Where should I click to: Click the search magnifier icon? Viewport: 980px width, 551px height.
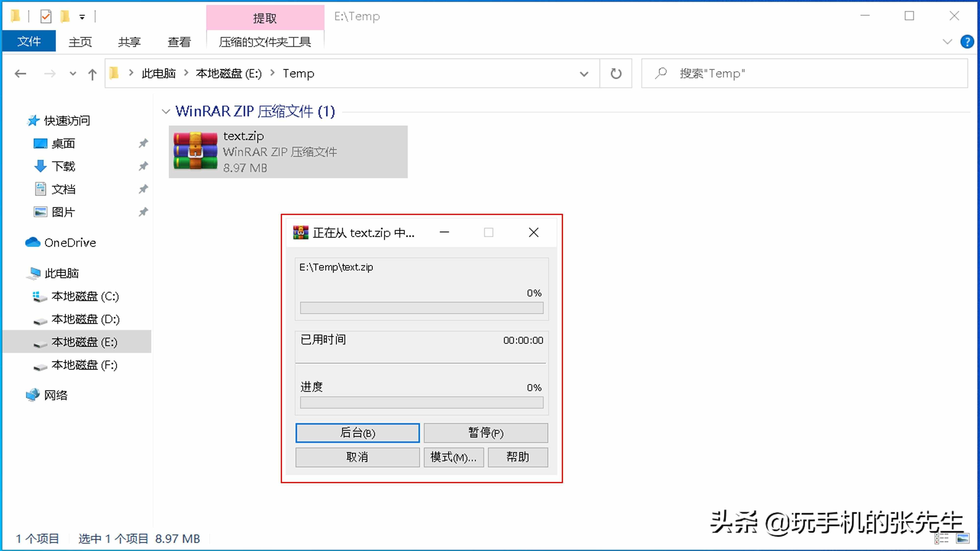point(661,73)
